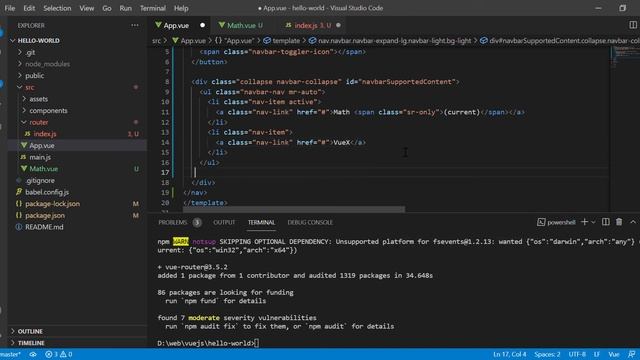Click the JS icon of main.js file
Viewport: 640px width, 360px height.
[x=23, y=157]
